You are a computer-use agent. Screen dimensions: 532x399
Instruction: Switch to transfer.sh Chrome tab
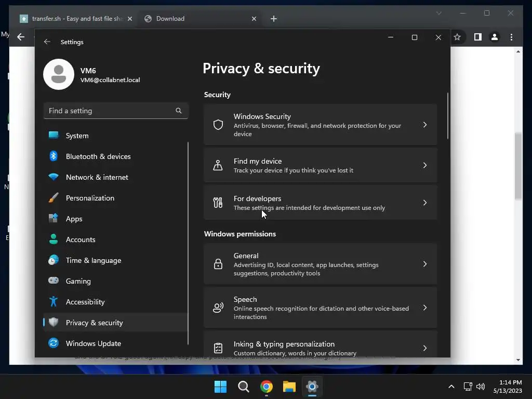[76, 19]
